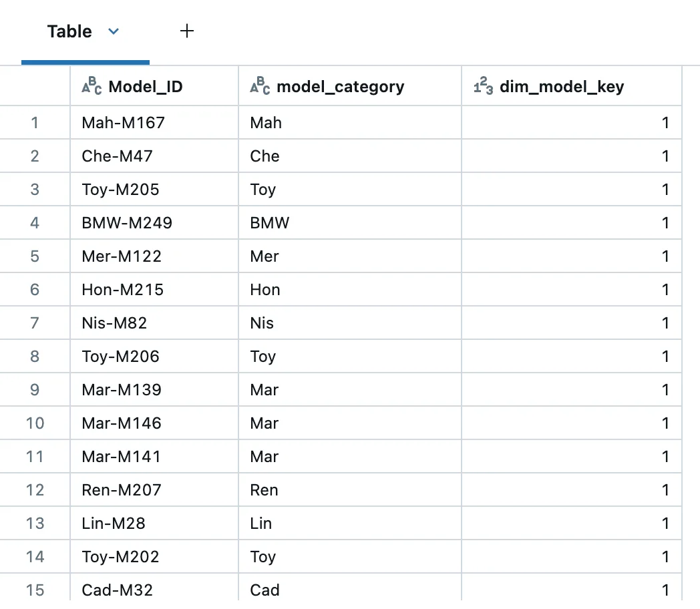Sort by the Model_ID column header
The height and width of the screenshot is (609, 700).
click(146, 86)
